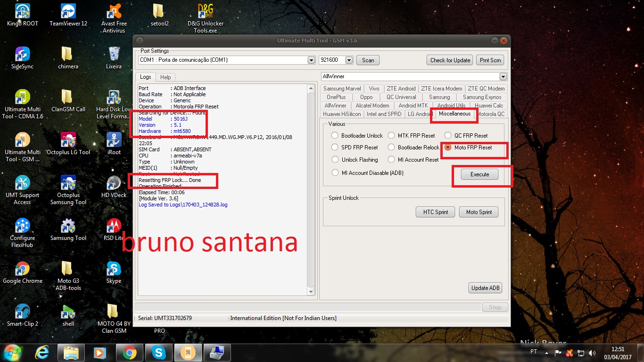Click the Moto Sprint button

click(x=479, y=212)
